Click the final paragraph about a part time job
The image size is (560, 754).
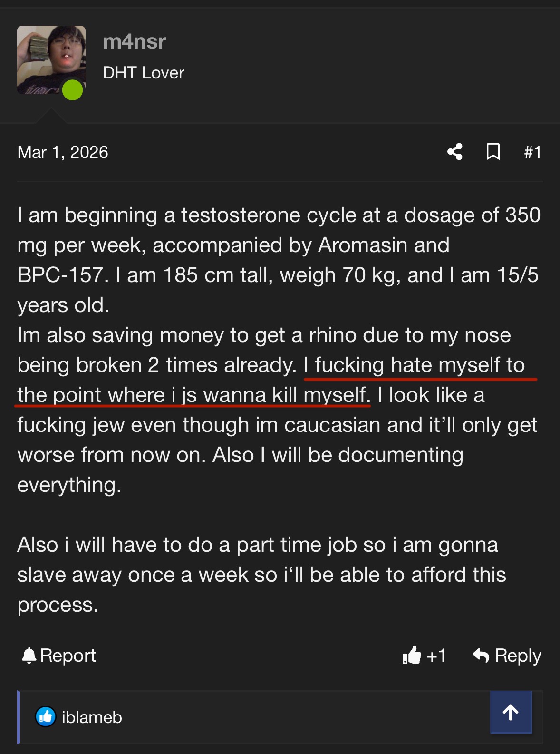click(x=261, y=574)
